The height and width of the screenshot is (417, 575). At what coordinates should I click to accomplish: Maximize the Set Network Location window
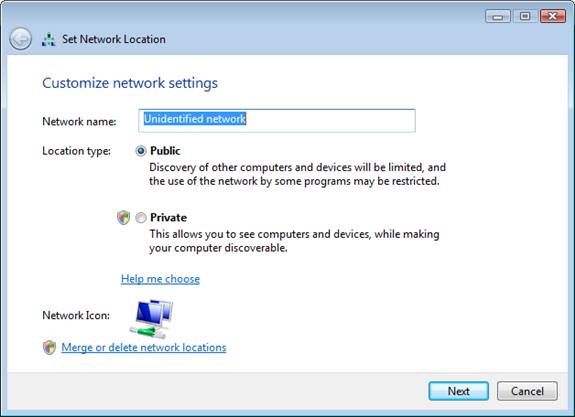click(525, 17)
